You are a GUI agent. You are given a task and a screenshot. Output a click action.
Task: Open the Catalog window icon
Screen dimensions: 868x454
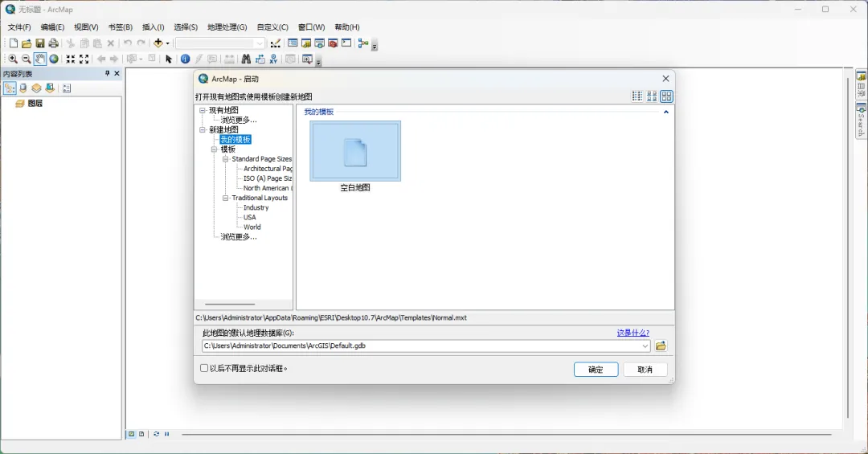coord(306,43)
